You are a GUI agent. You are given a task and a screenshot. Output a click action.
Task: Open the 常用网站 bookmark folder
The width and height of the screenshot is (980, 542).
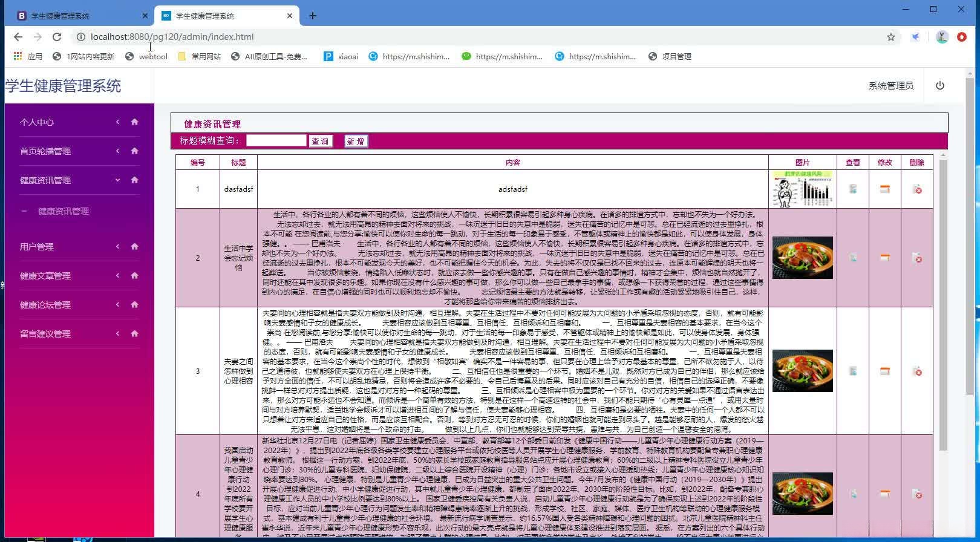[x=200, y=56]
